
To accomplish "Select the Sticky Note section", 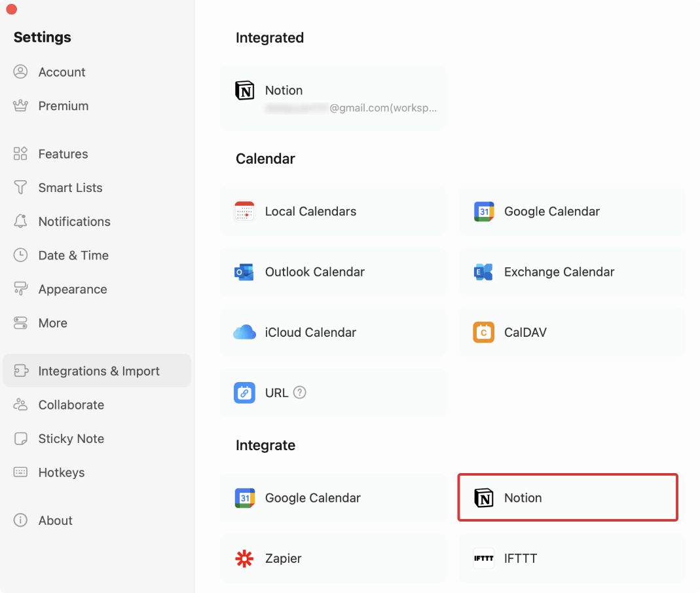I will point(71,438).
